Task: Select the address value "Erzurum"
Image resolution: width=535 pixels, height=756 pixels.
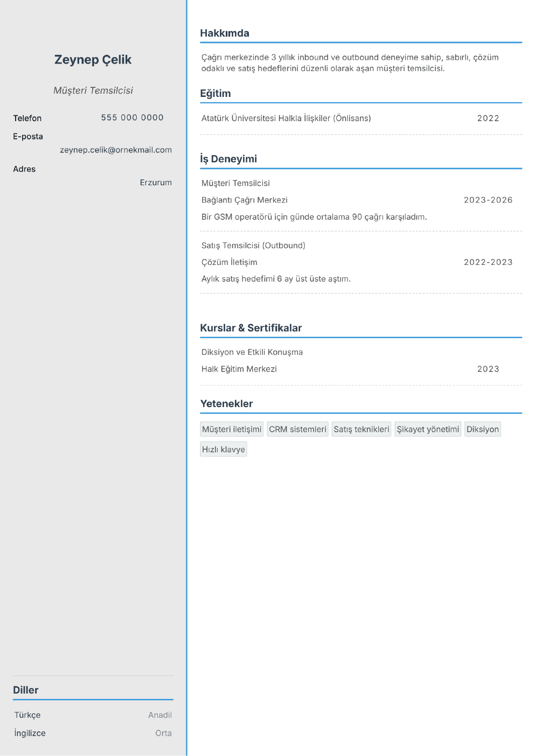Action: 156,183
